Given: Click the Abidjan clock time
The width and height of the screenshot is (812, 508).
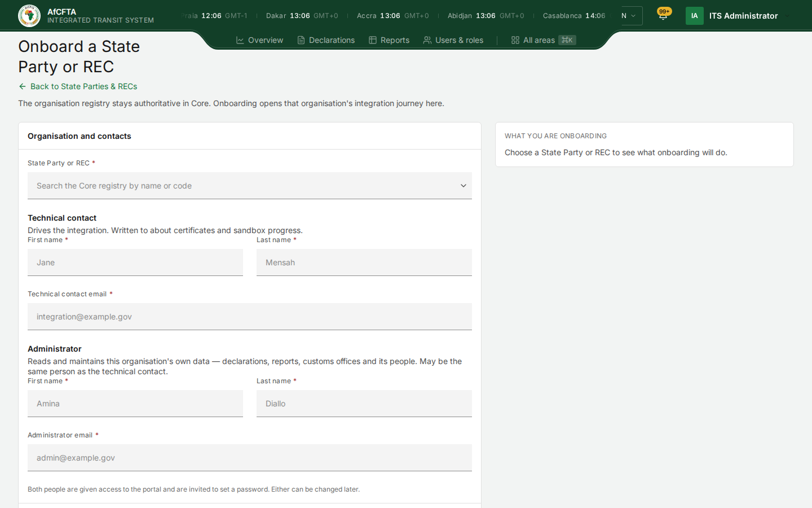Looking at the screenshot, I should point(486,16).
